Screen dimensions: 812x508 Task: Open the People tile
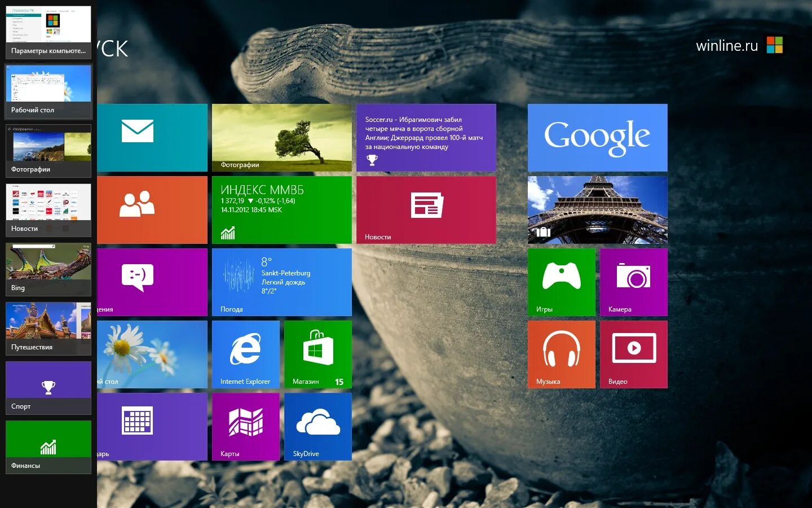[152, 210]
